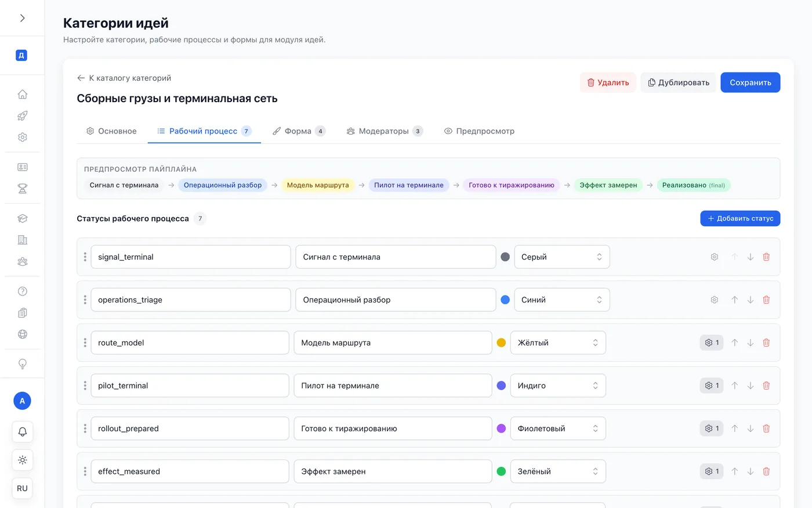
Task: Switch to the Предпросмотр tab
Action: coord(479,131)
